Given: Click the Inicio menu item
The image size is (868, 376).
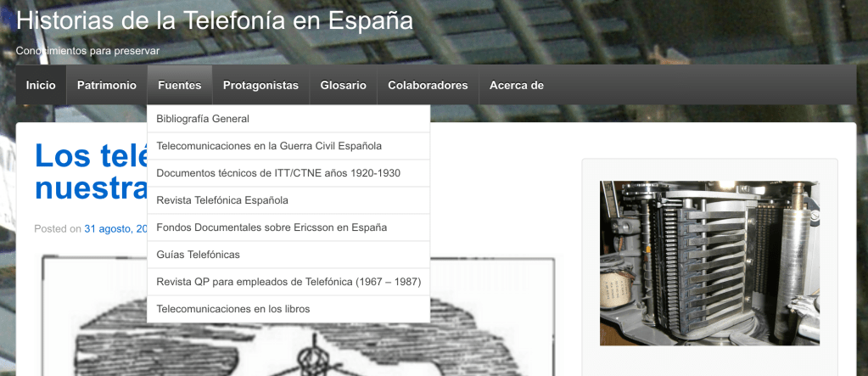Looking at the screenshot, I should (41, 86).
